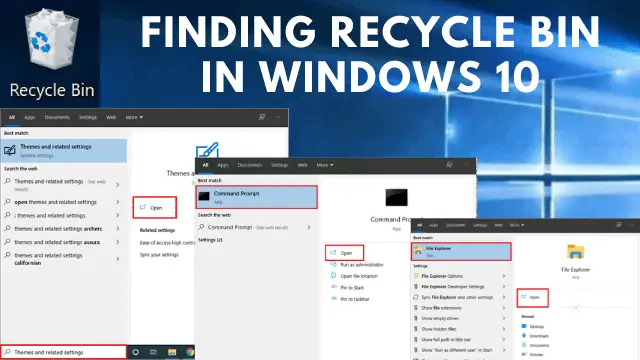
Task: Click the search magnifier icon in the taskbar search box
Action: tap(7, 352)
